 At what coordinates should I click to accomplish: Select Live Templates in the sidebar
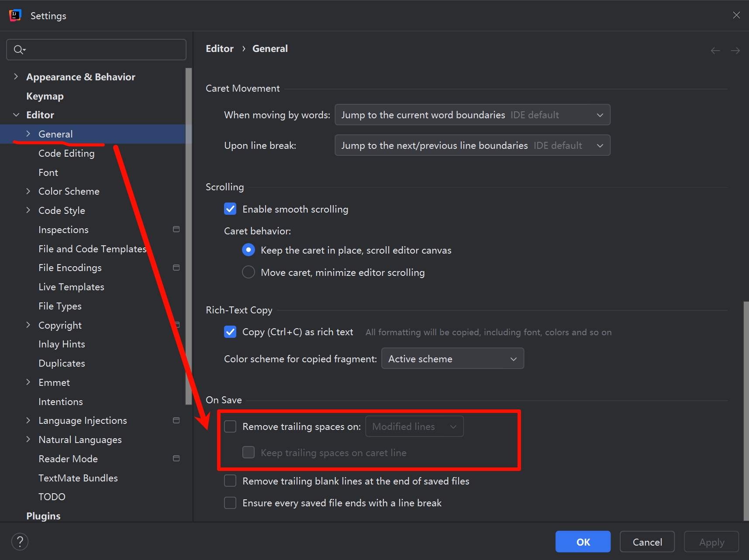point(71,287)
